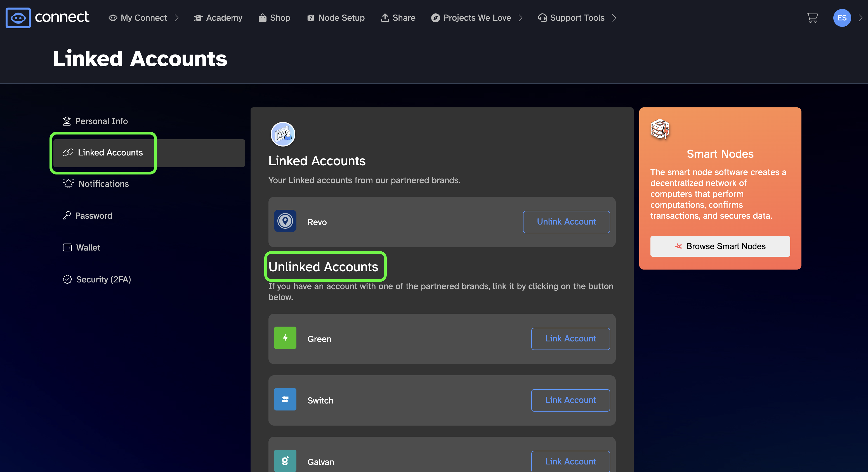Image resolution: width=868 pixels, height=472 pixels.
Task: Click the Support Tools headset icon
Action: (542, 18)
